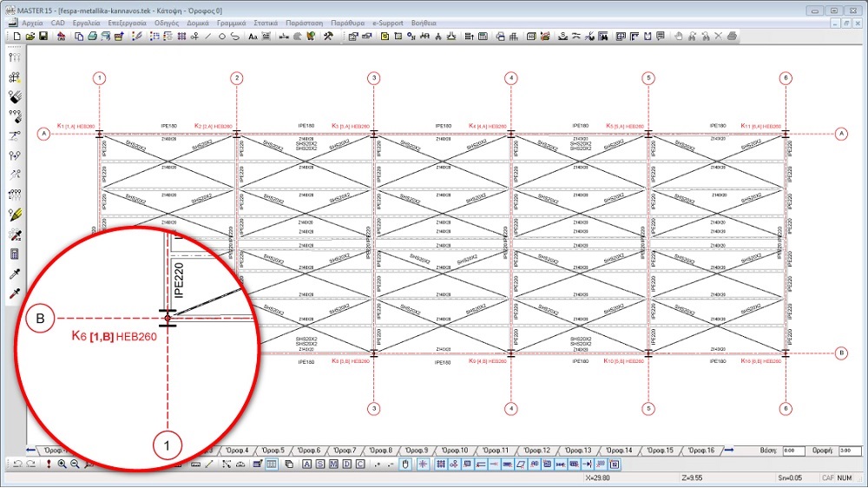
Task: Click the New file icon
Action: point(17,36)
